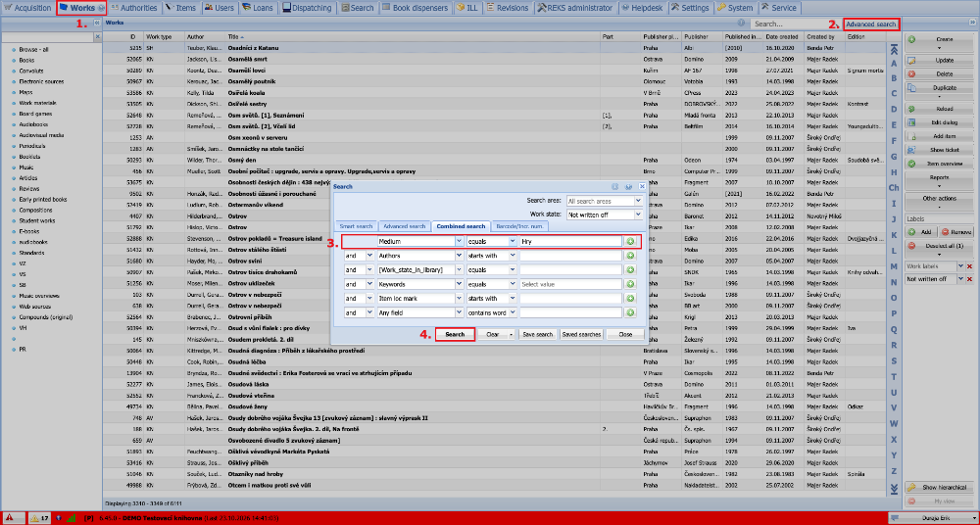Open the Loans module tab
The height and width of the screenshot is (525, 980).
[258, 8]
